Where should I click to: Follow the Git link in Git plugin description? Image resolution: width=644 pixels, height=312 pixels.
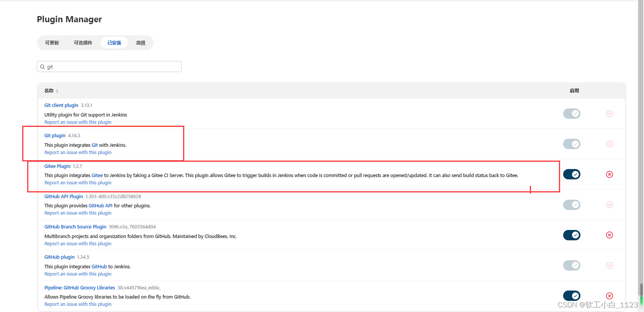pyautogui.click(x=95, y=145)
